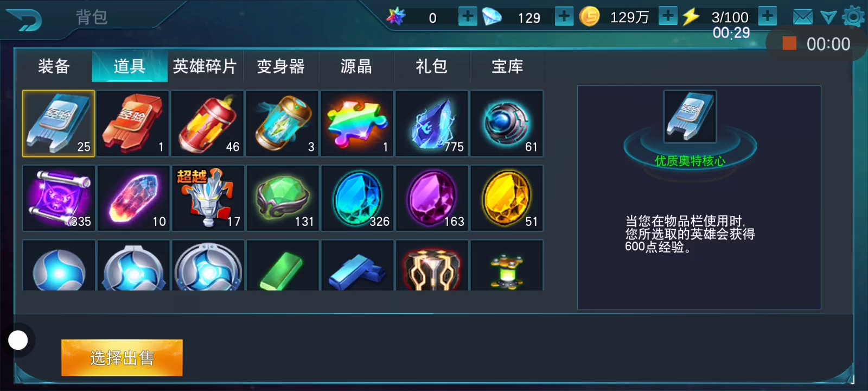Switch to the 装备 tab
This screenshot has width=868, height=391.
tap(54, 66)
